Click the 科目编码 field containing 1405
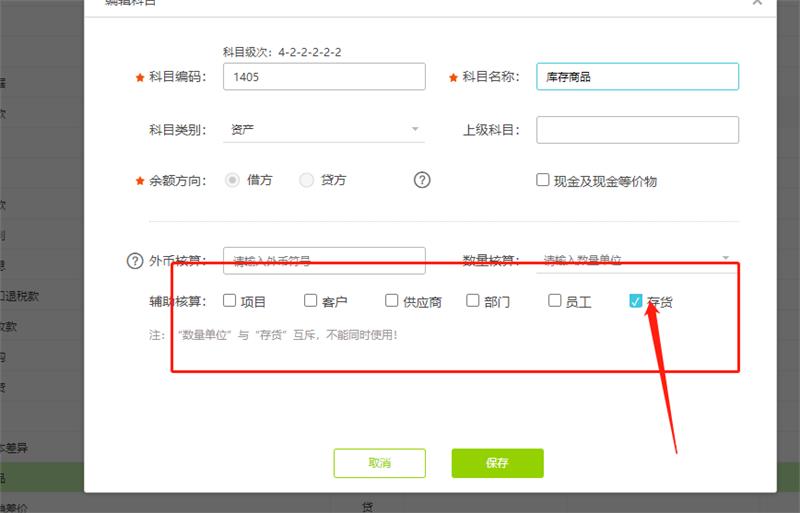This screenshot has height=513, width=800. coord(324,77)
